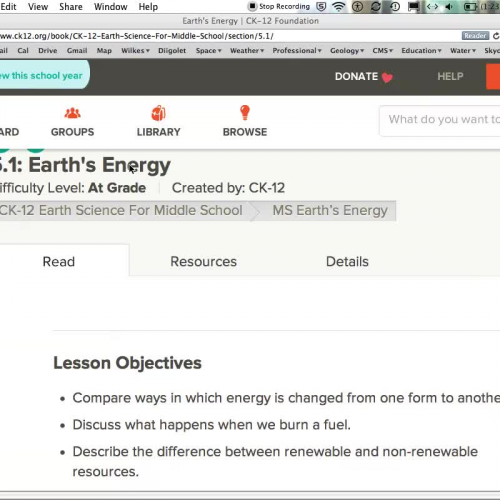
Task: Open the Share menu
Action: [x=71, y=6]
